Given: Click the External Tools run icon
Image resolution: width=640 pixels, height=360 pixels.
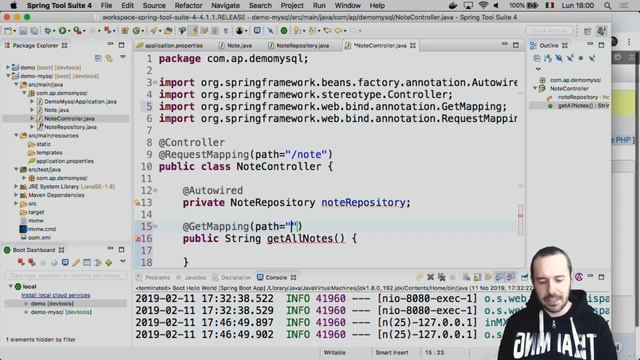Looking at the screenshot, I should click(77, 31).
